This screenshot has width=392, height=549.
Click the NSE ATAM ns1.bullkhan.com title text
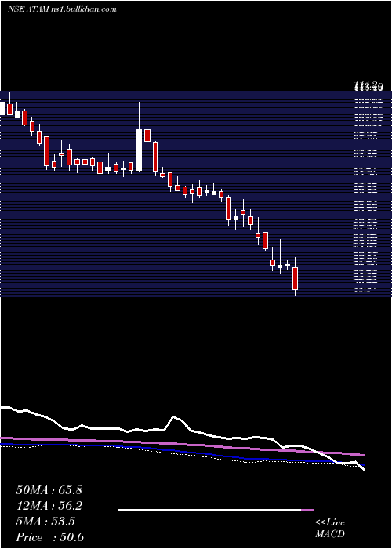[x=62, y=9]
